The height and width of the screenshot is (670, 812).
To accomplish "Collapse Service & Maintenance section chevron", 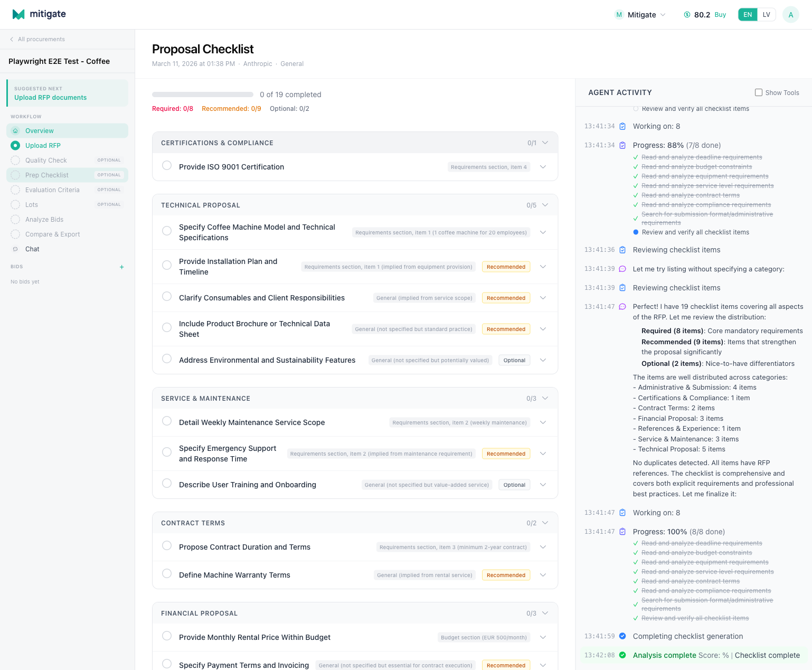I will [545, 398].
